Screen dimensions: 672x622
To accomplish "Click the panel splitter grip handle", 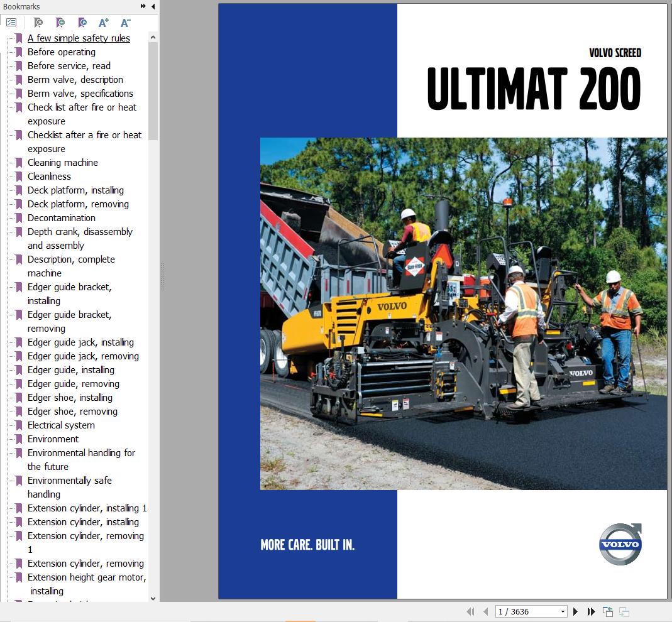I will [162, 277].
